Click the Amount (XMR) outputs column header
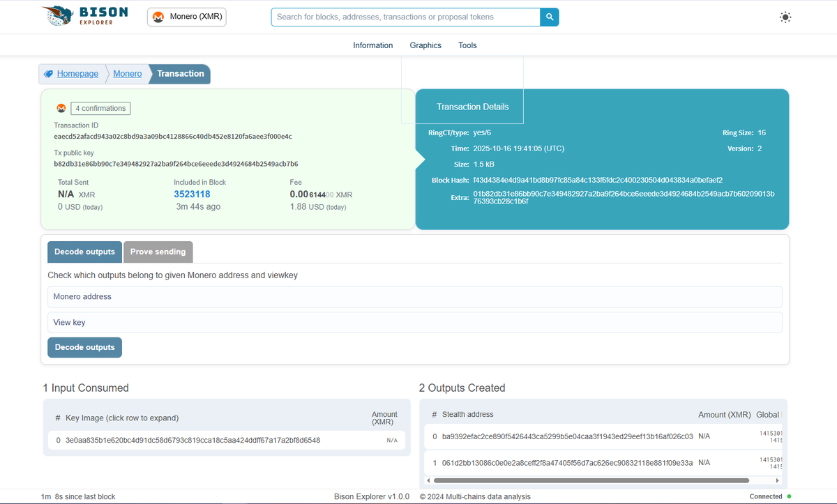 [x=724, y=415]
